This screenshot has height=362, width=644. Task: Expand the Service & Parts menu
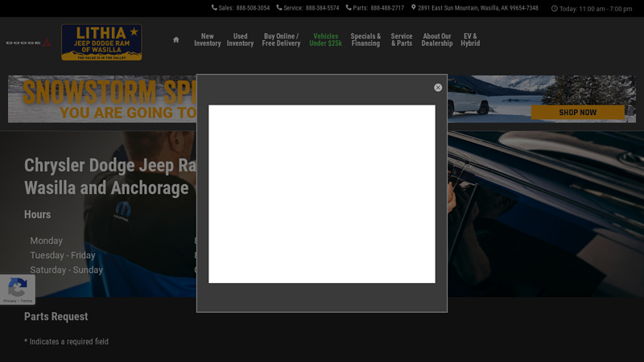click(402, 39)
